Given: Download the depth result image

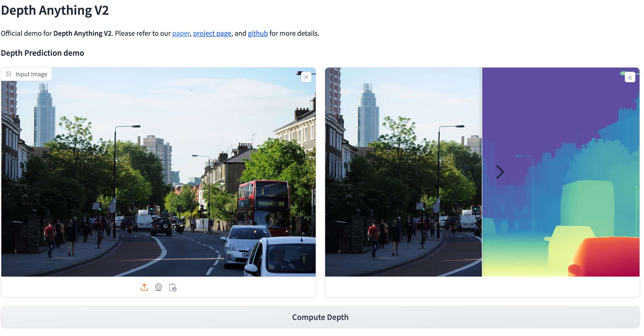Looking at the screenshot, I should pyautogui.click(x=630, y=77).
